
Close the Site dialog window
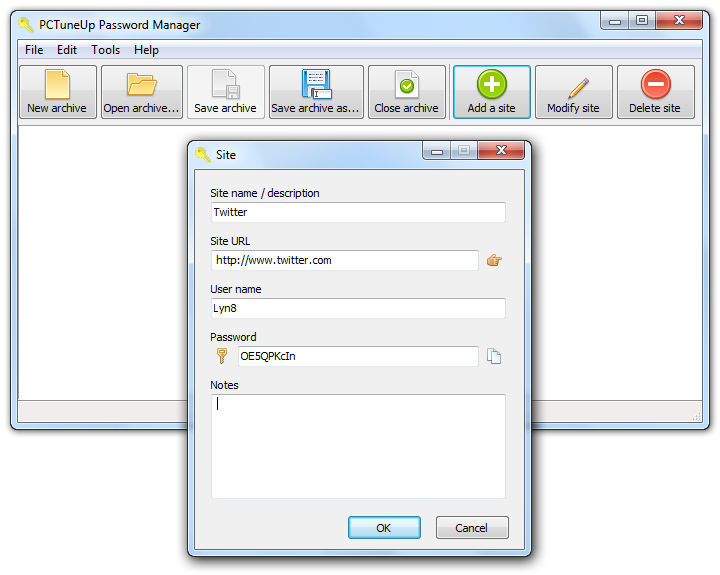coord(501,150)
